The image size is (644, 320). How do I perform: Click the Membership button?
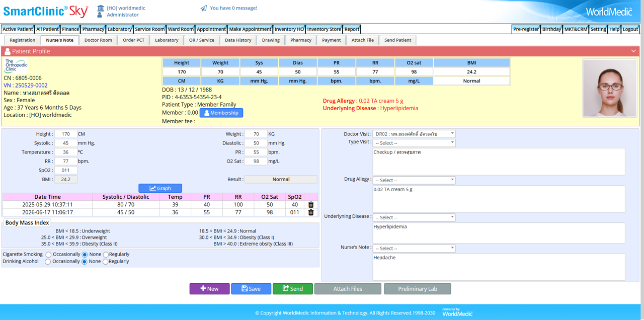pyautogui.click(x=221, y=113)
